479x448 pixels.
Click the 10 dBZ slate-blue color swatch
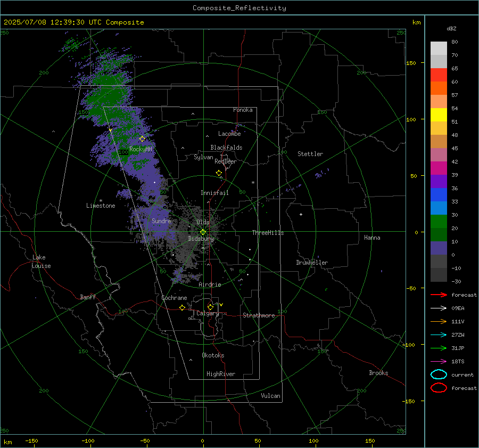439,248
